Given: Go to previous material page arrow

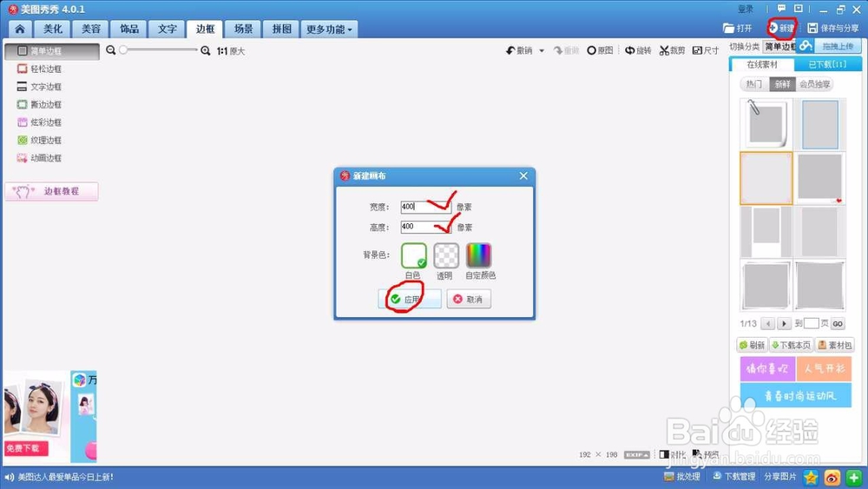Looking at the screenshot, I should pos(768,323).
